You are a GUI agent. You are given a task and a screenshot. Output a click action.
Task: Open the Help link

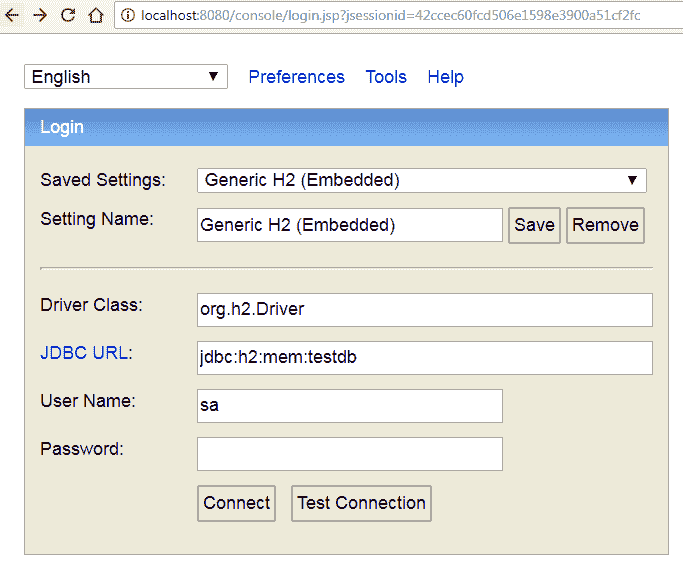click(x=445, y=77)
